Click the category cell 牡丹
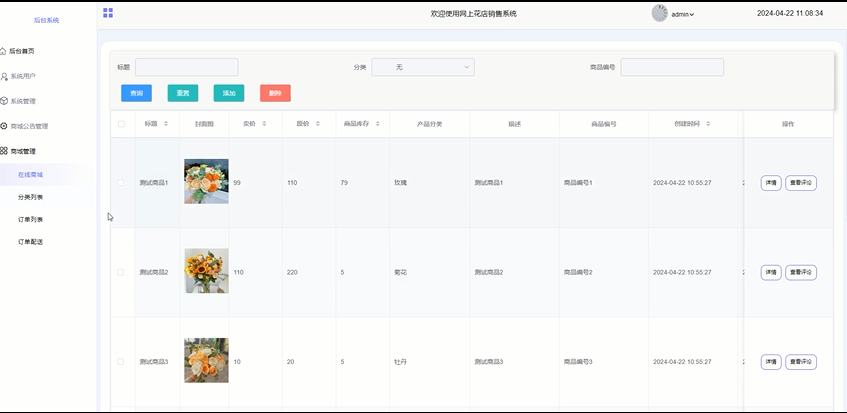 pos(400,362)
